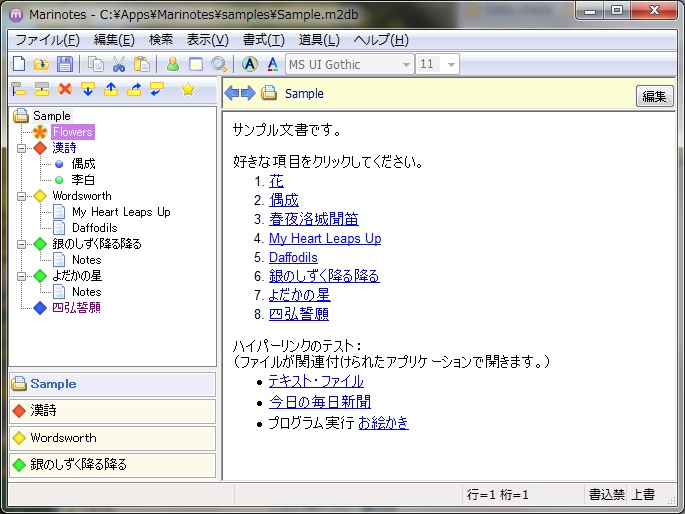
Task: Click the Wordsworth bookmark bar below the tree
Action: [x=112, y=438]
